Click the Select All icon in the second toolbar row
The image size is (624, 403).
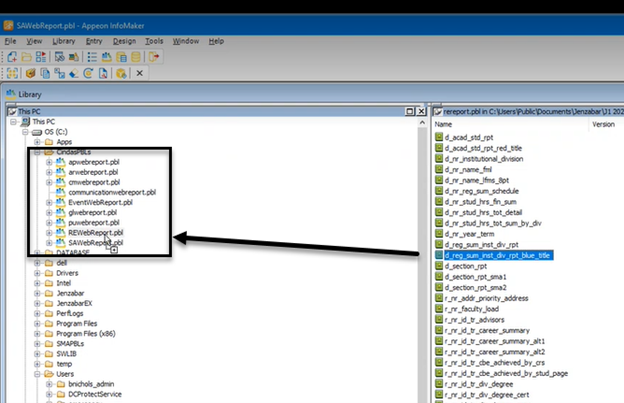[x=12, y=73]
